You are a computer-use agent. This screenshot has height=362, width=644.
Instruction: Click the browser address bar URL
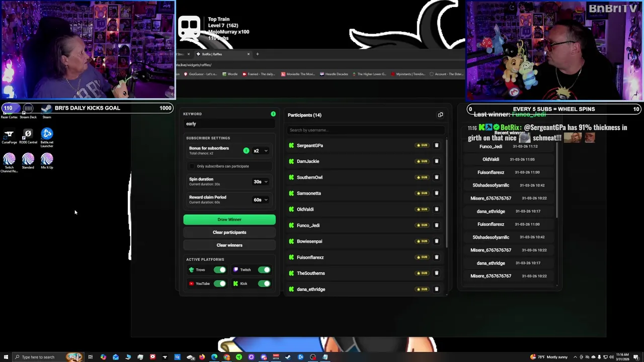pyautogui.click(x=194, y=65)
